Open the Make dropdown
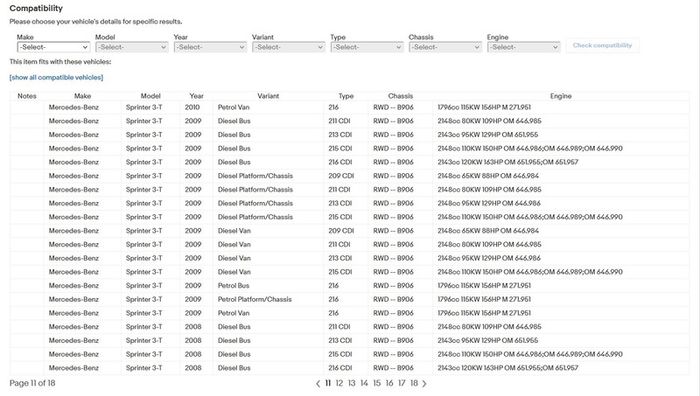 tap(54, 47)
